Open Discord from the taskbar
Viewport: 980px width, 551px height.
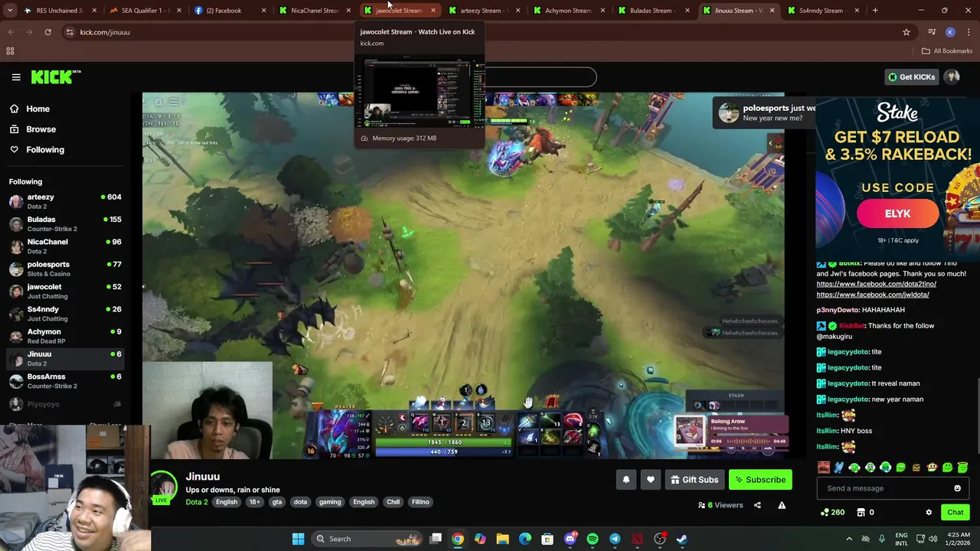pos(570,539)
